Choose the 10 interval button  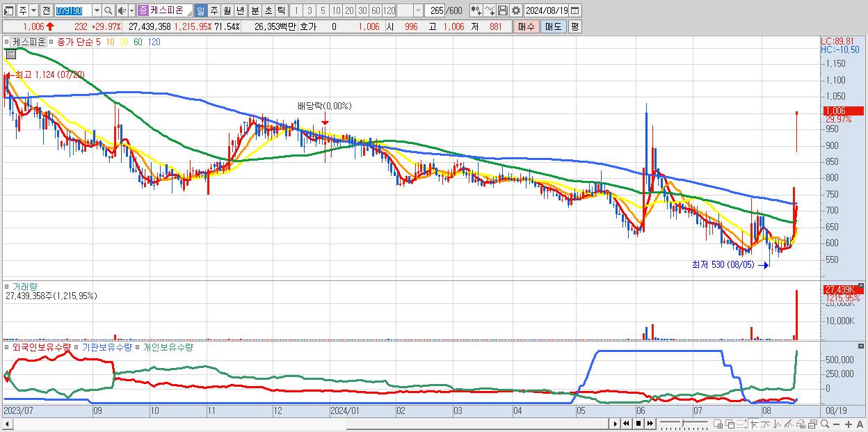(x=336, y=10)
